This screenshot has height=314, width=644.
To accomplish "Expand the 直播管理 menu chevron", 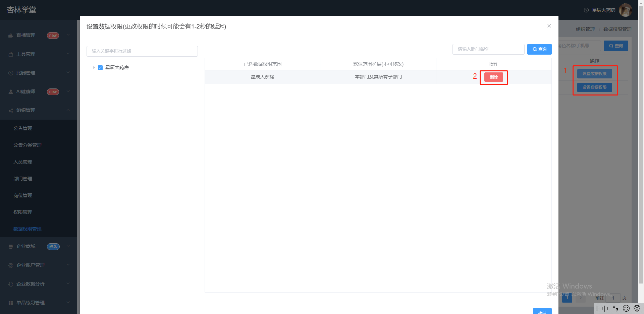I will tap(68, 35).
